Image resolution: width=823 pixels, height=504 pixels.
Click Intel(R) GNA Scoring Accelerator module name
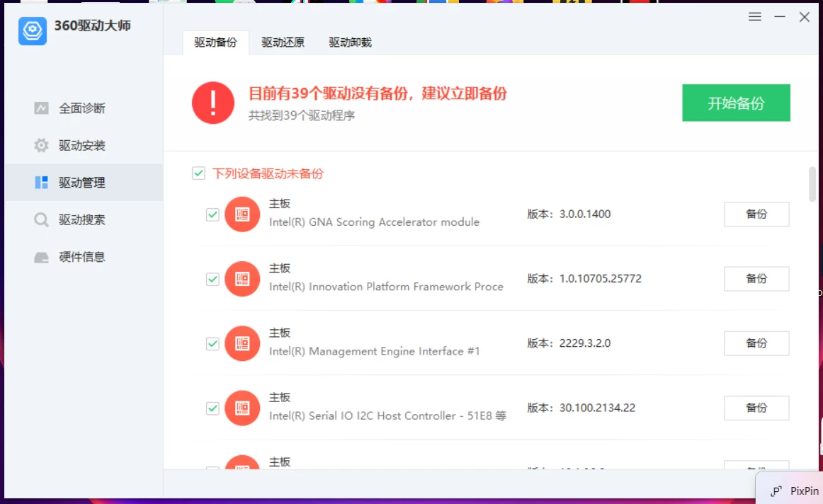coord(374,222)
